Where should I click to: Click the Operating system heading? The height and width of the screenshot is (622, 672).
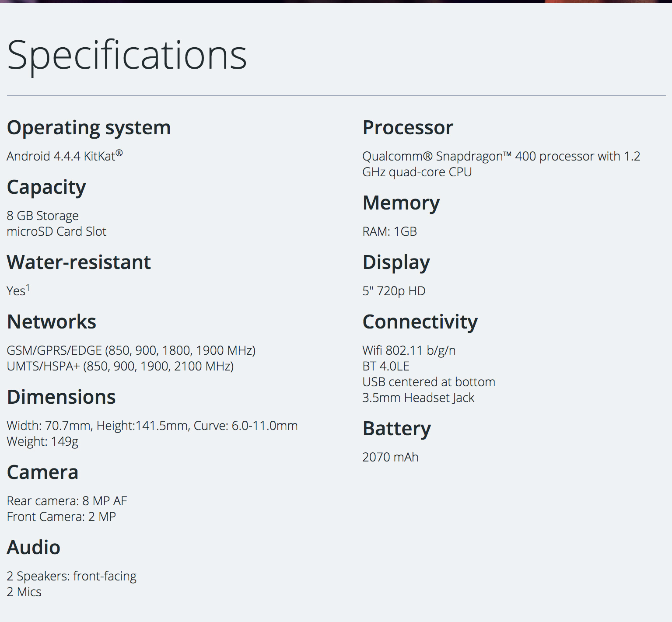tap(89, 128)
